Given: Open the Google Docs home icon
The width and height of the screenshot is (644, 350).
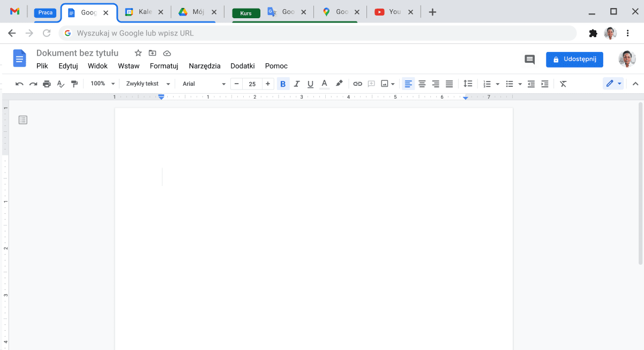Looking at the screenshot, I should 19,58.
